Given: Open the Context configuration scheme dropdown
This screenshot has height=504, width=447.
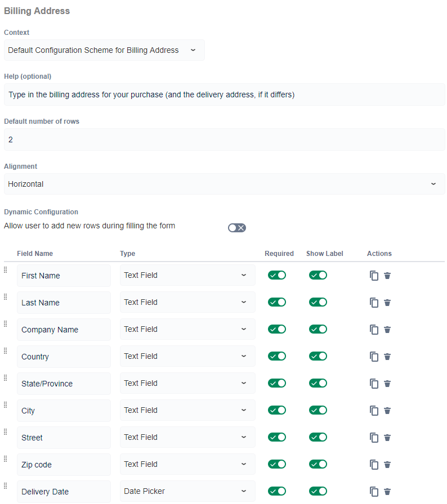Looking at the screenshot, I should tap(104, 50).
